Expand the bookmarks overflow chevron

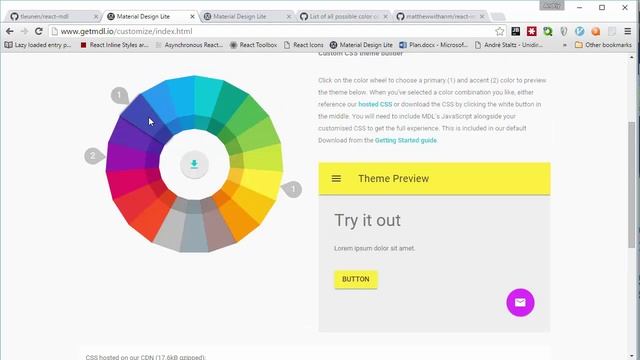[565, 45]
